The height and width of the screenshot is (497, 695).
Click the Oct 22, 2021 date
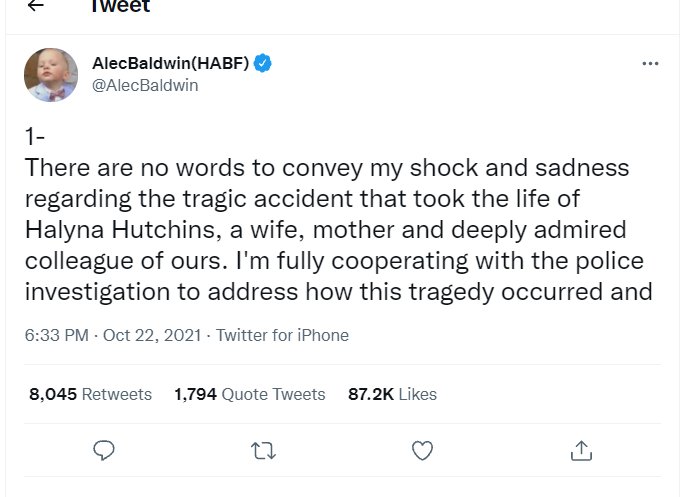[x=151, y=335]
